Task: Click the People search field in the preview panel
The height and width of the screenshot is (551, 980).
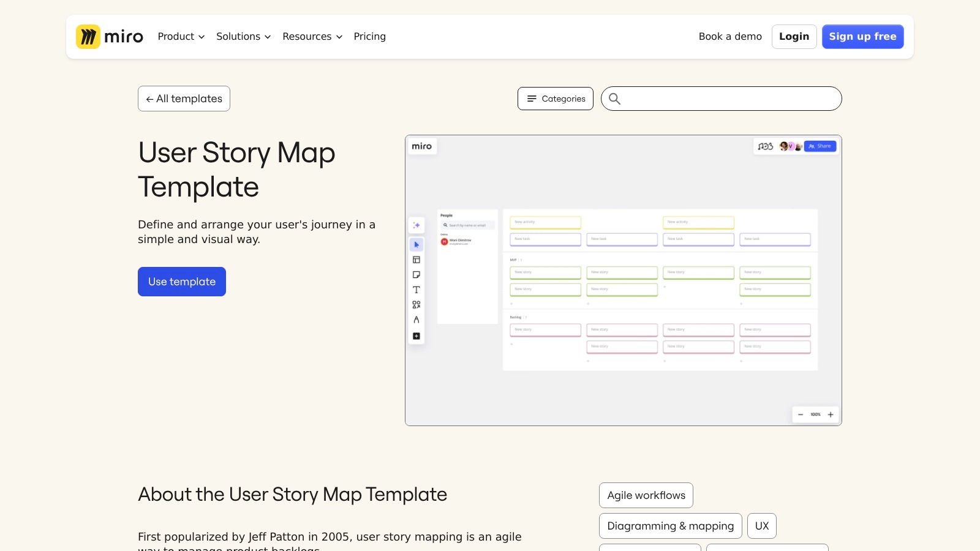Action: (x=467, y=225)
